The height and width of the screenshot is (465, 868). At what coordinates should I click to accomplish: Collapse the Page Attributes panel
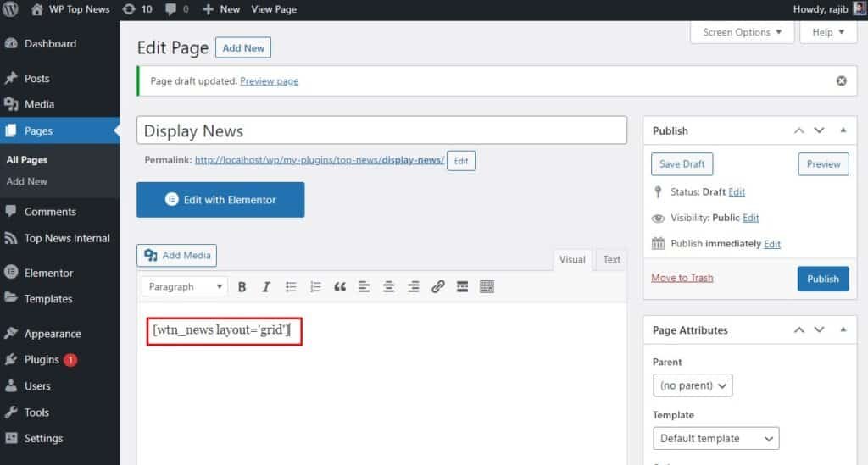pos(843,330)
